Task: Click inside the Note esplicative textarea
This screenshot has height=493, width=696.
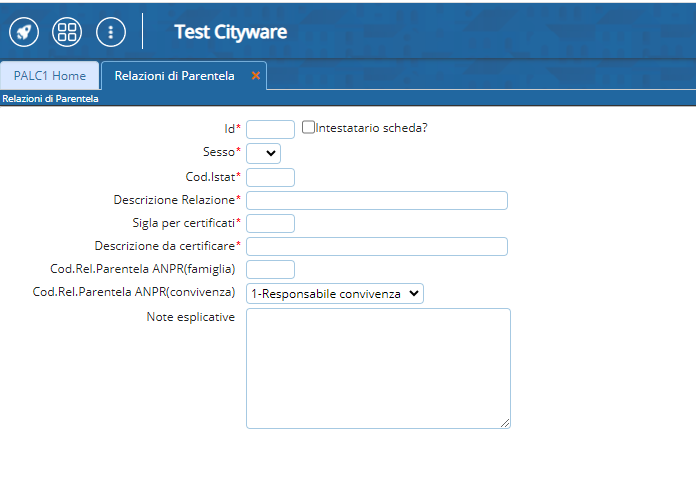Action: [378, 368]
